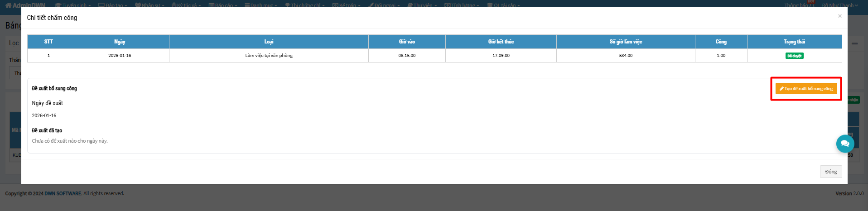This screenshot has width=868, height=211.
Task: Open the floating chat bubble icon
Action: tap(845, 144)
